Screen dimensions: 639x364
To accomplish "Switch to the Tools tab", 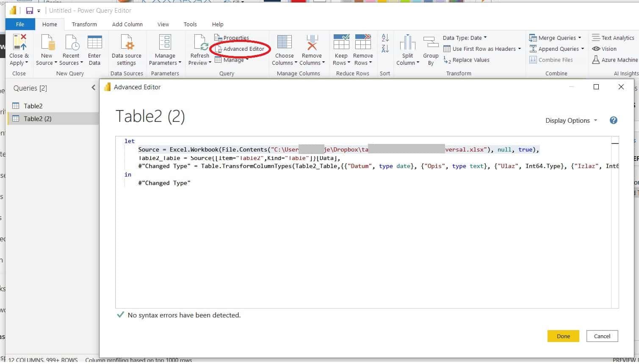I will coord(190,24).
